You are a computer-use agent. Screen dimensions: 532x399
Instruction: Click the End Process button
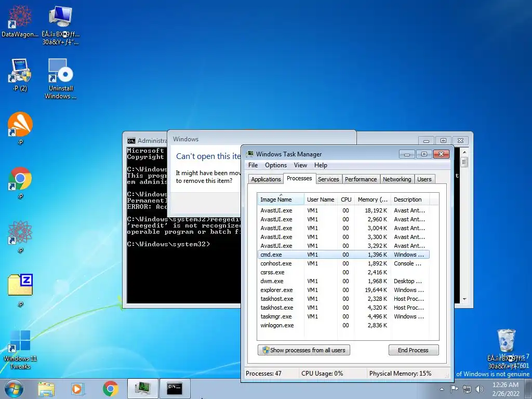coord(413,350)
